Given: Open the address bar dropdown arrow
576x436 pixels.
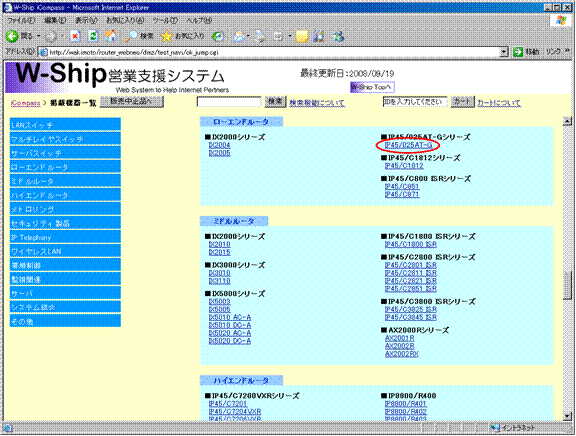Looking at the screenshot, I should click(x=504, y=52).
